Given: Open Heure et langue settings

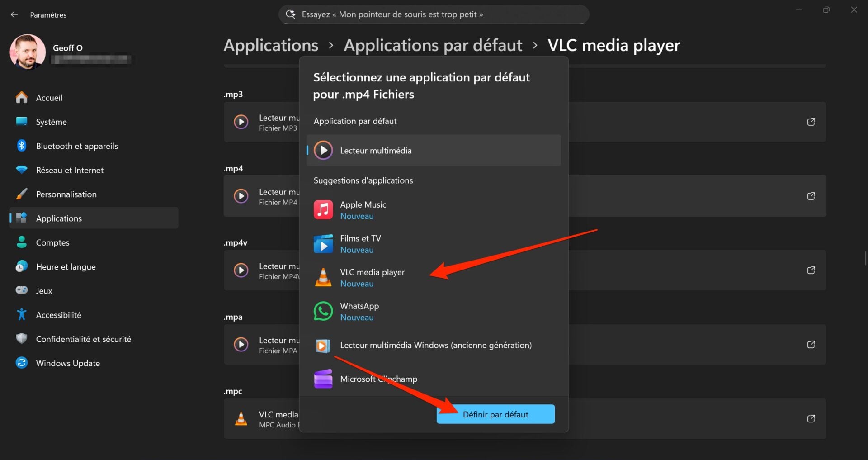Looking at the screenshot, I should (94, 266).
